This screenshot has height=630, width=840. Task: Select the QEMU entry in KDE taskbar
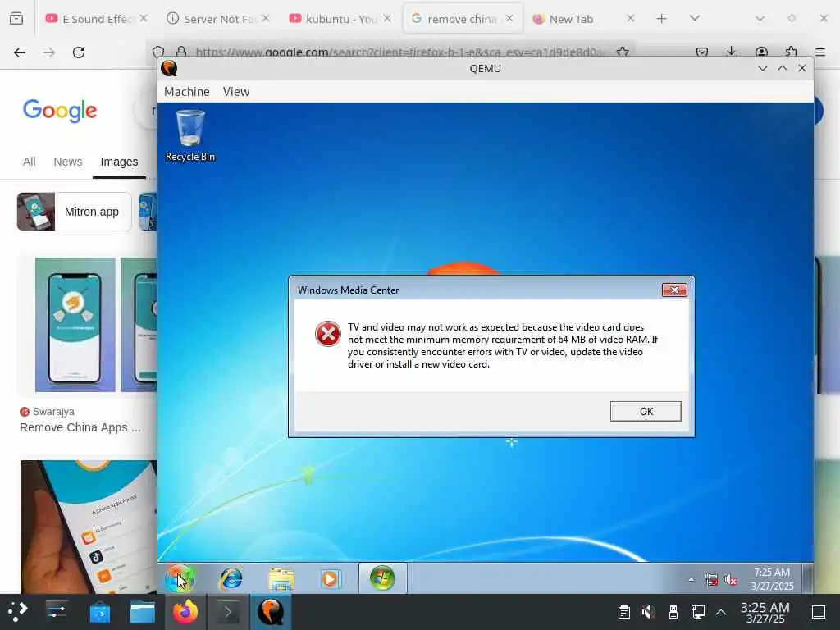click(x=271, y=612)
